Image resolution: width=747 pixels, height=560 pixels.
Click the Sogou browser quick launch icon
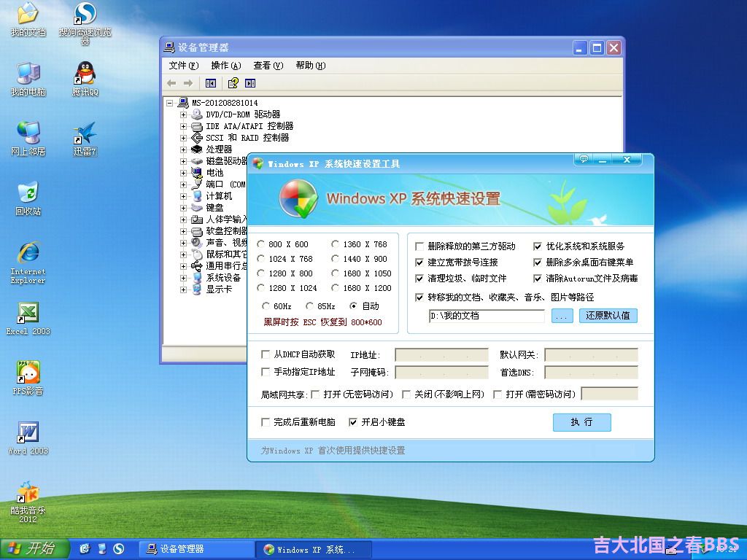(x=119, y=549)
